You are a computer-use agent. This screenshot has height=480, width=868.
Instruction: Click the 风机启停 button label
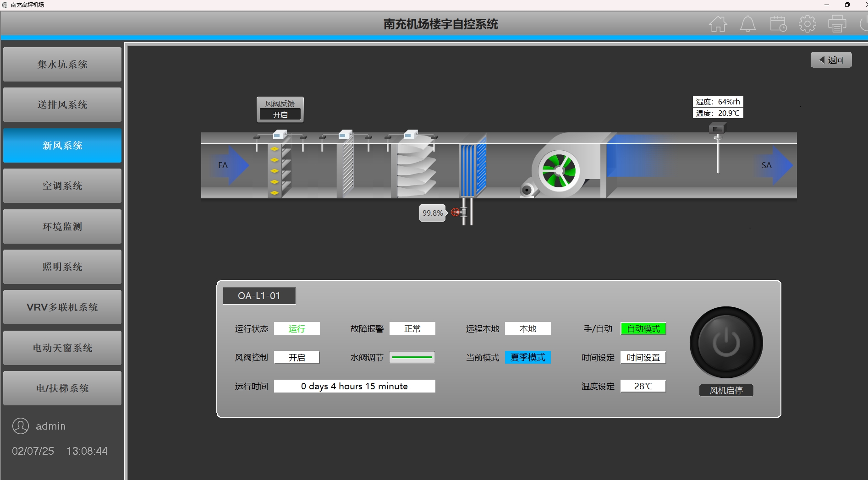(726, 391)
